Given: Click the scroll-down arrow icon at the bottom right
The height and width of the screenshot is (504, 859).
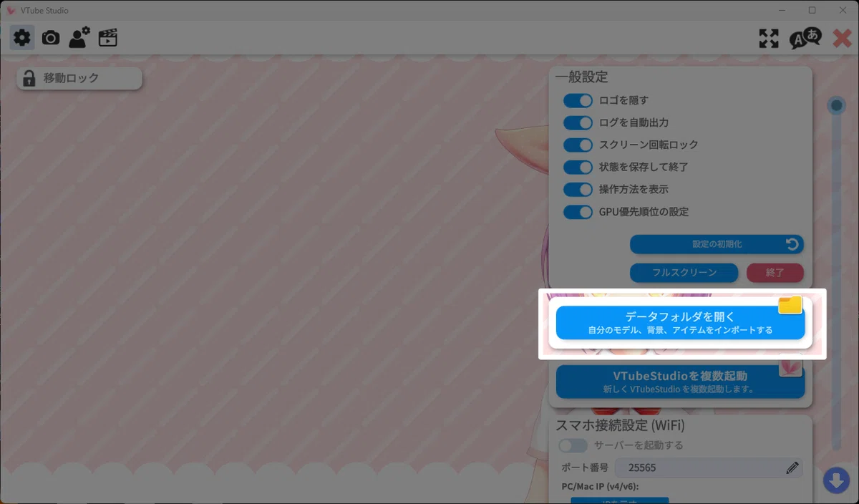Looking at the screenshot, I should tap(836, 480).
